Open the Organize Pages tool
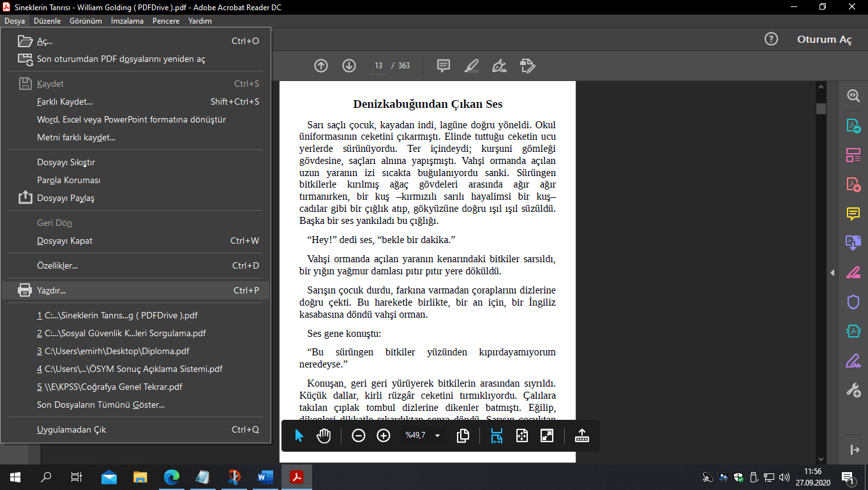This screenshot has height=490, width=868. (852, 154)
